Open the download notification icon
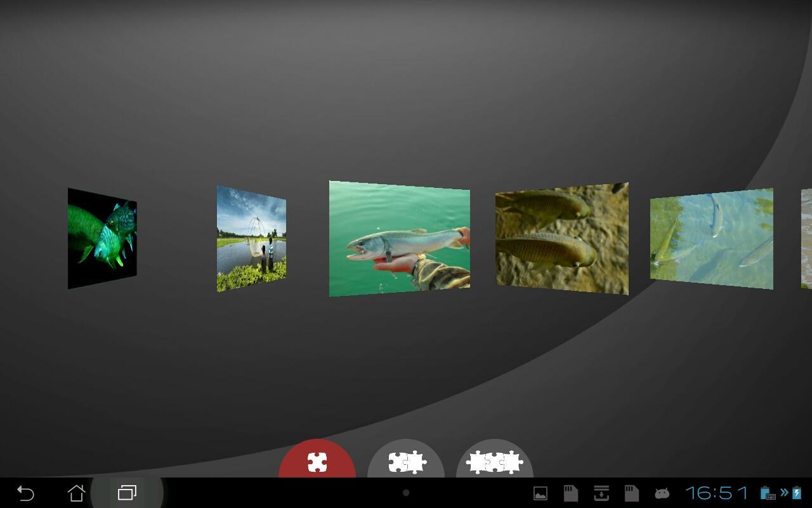The height and width of the screenshot is (508, 812). (x=601, y=493)
